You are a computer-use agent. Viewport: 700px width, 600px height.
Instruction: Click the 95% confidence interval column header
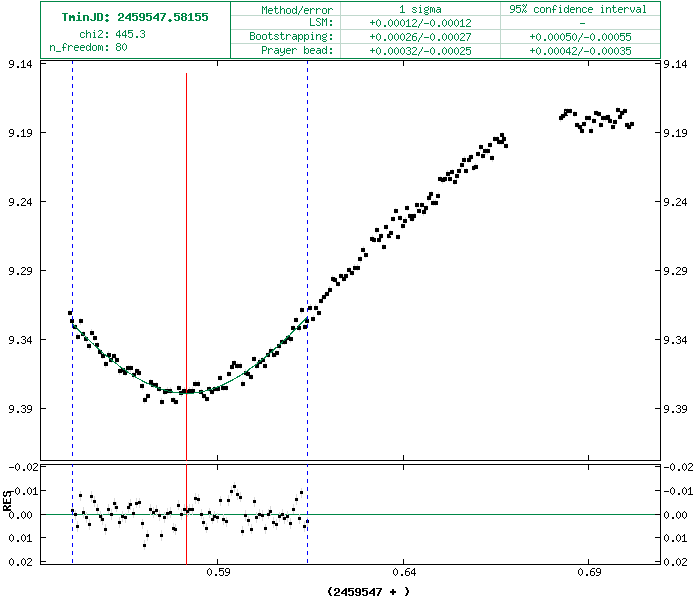(x=581, y=9)
